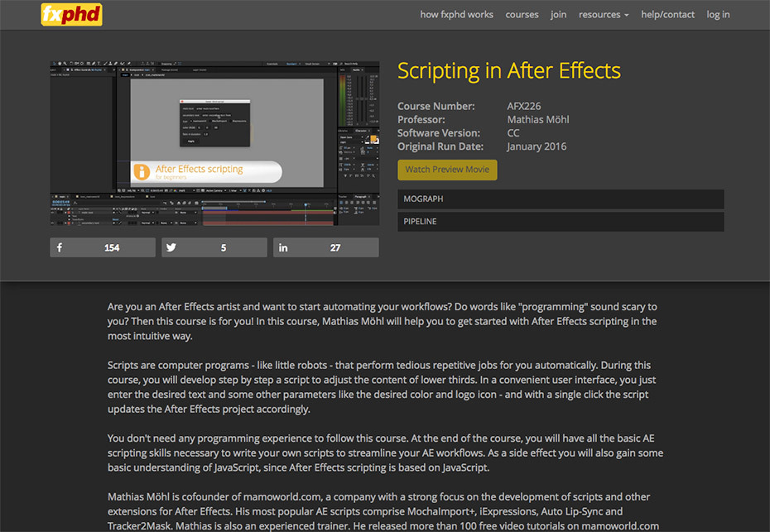Select the PIPELINE category bar
Image resolution: width=770 pixels, height=532 pixels.
coord(561,222)
